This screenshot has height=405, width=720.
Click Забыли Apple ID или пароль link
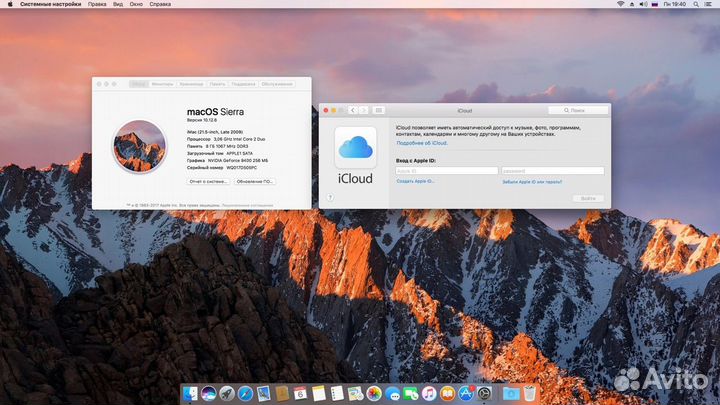coord(532,182)
